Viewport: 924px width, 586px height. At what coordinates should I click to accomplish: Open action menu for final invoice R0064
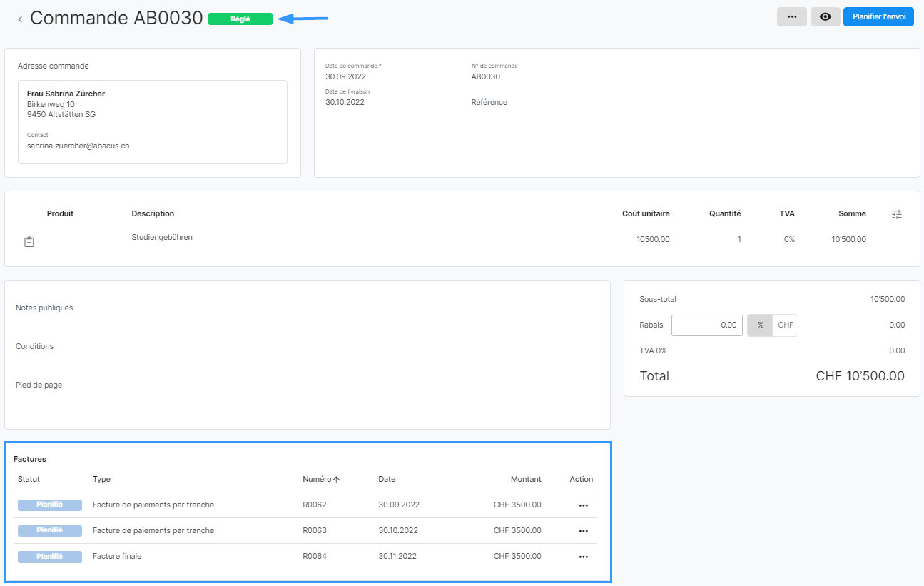(583, 557)
